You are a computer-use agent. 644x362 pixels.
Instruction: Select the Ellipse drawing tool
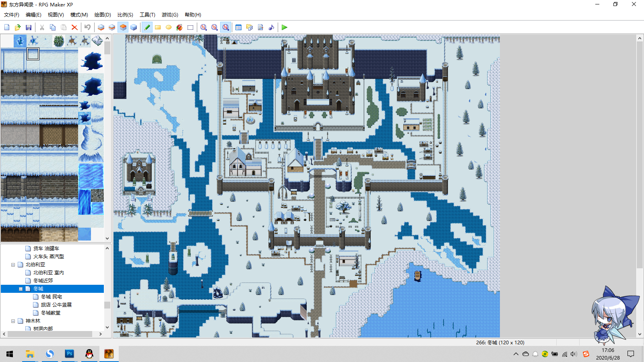click(169, 27)
